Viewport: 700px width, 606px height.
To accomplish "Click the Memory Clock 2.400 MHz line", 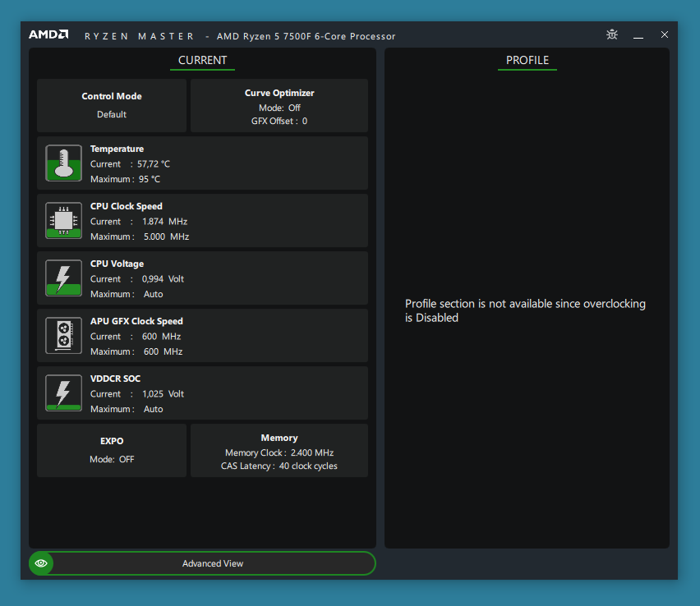I will pyautogui.click(x=279, y=453).
